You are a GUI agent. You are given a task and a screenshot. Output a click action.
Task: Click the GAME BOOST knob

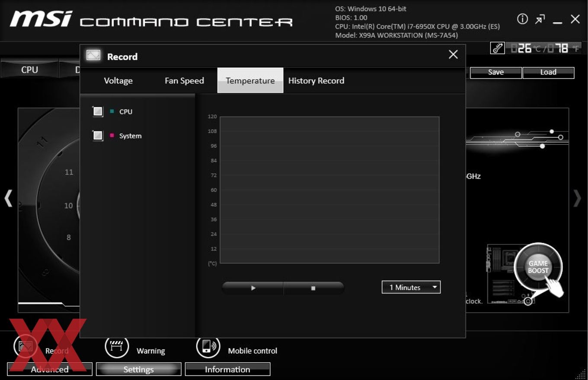(x=538, y=267)
